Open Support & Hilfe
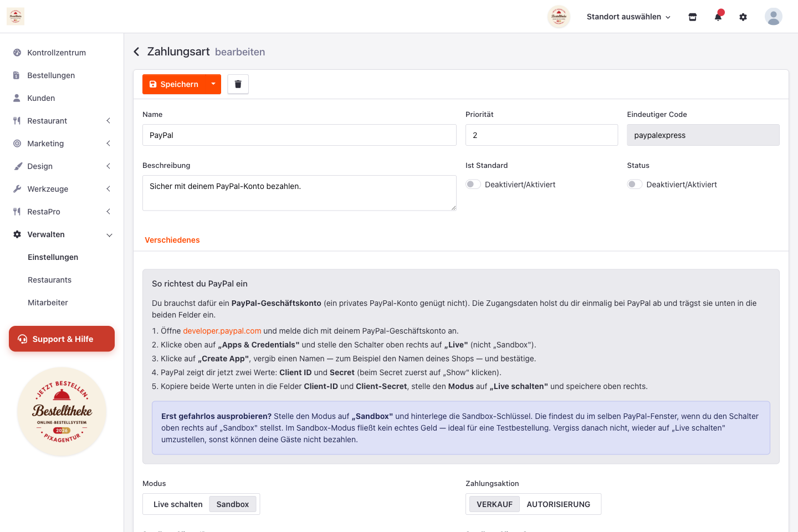This screenshot has width=798, height=532. 62,339
